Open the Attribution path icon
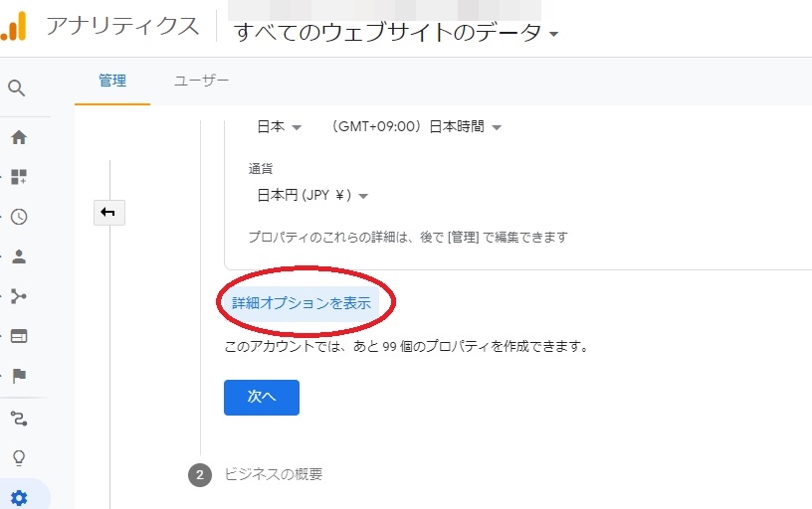Screen dimensions: 812x509 [x=18, y=418]
